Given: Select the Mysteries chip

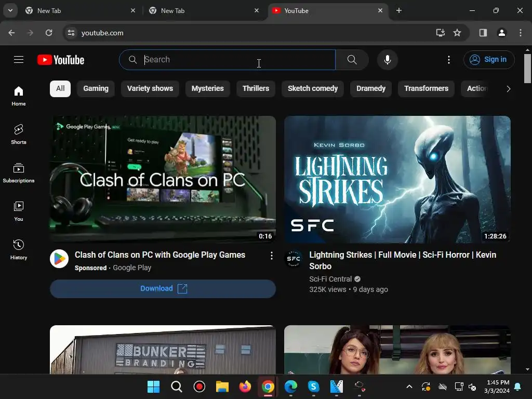Looking at the screenshot, I should (x=208, y=88).
